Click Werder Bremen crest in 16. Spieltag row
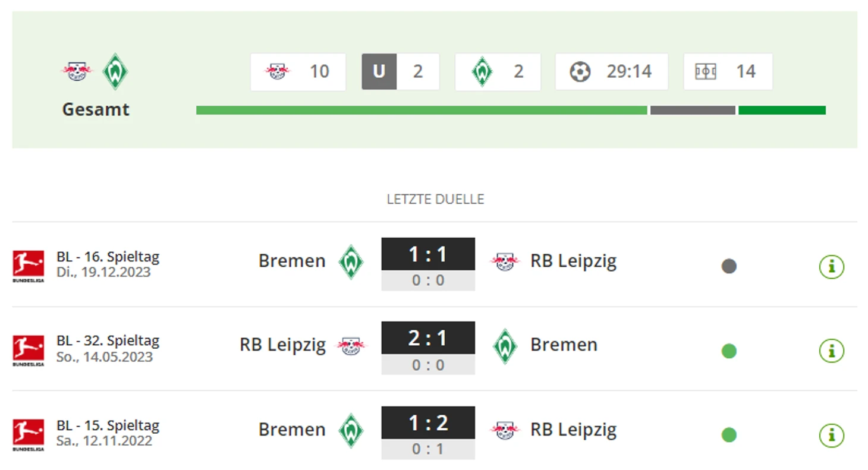Image resolution: width=868 pixels, height=470 pixels. 351,262
